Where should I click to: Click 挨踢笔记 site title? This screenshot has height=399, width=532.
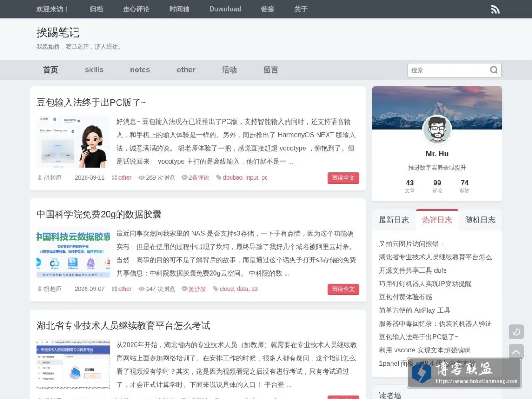(58, 32)
